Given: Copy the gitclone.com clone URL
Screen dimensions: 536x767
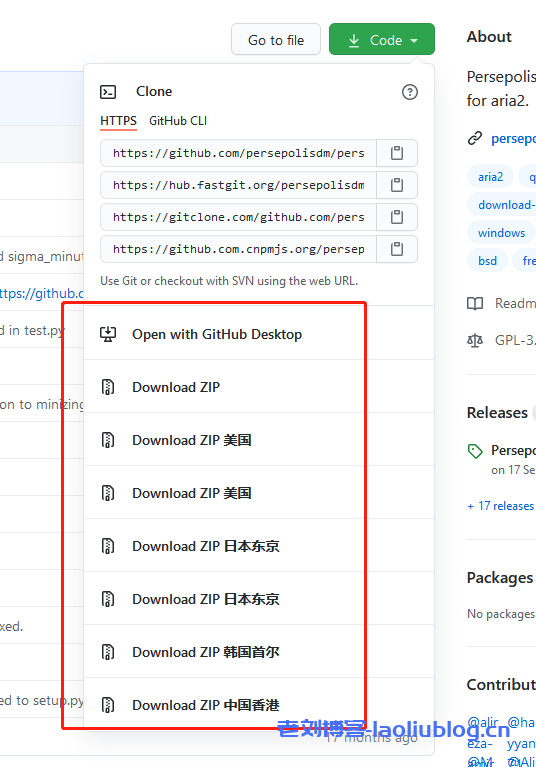Looking at the screenshot, I should 397,217.
